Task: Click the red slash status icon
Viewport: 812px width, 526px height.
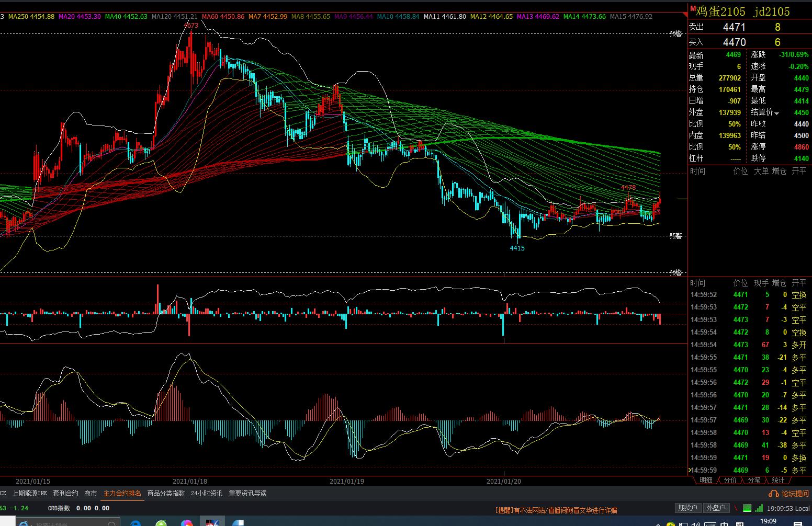Action: (x=737, y=508)
